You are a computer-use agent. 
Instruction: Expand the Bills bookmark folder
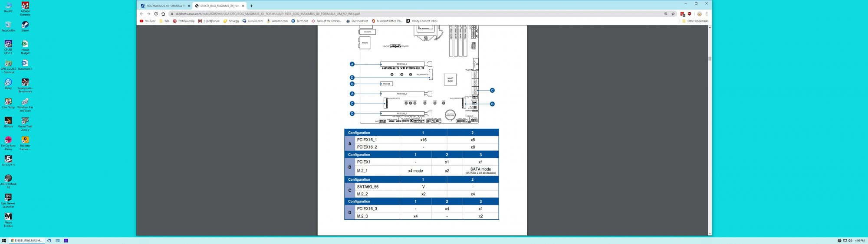[164, 21]
